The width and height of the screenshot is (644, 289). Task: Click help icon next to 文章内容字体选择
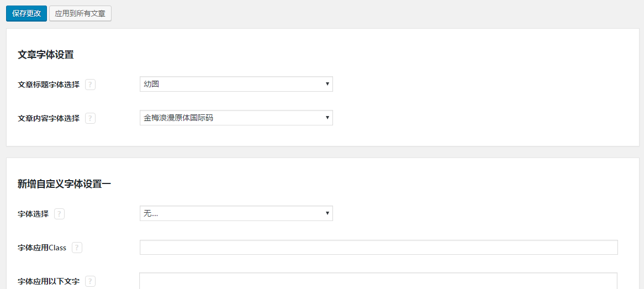point(91,118)
